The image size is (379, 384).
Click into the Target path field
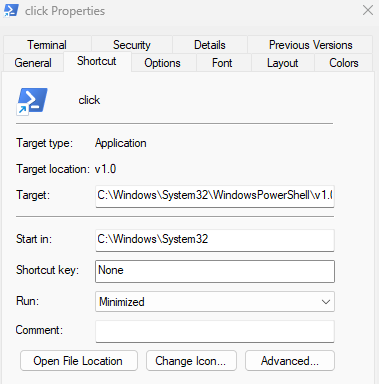(215, 196)
